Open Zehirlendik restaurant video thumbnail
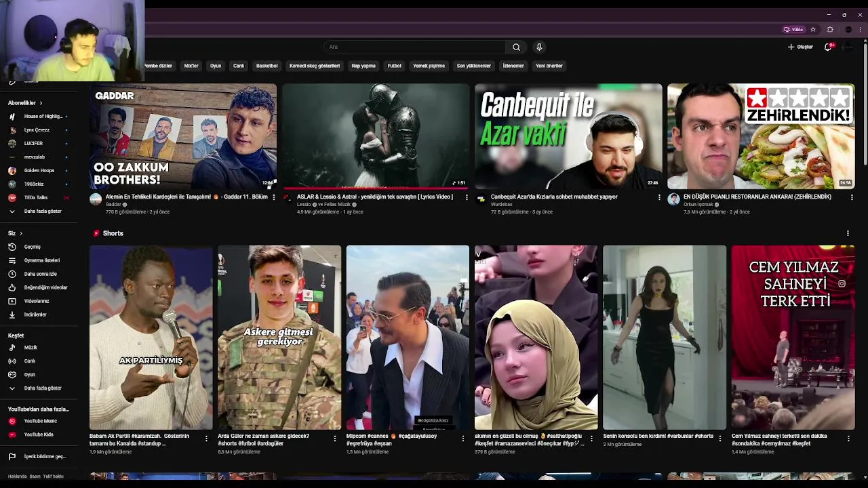Screen dimensions: 868x488 [x=761, y=136]
